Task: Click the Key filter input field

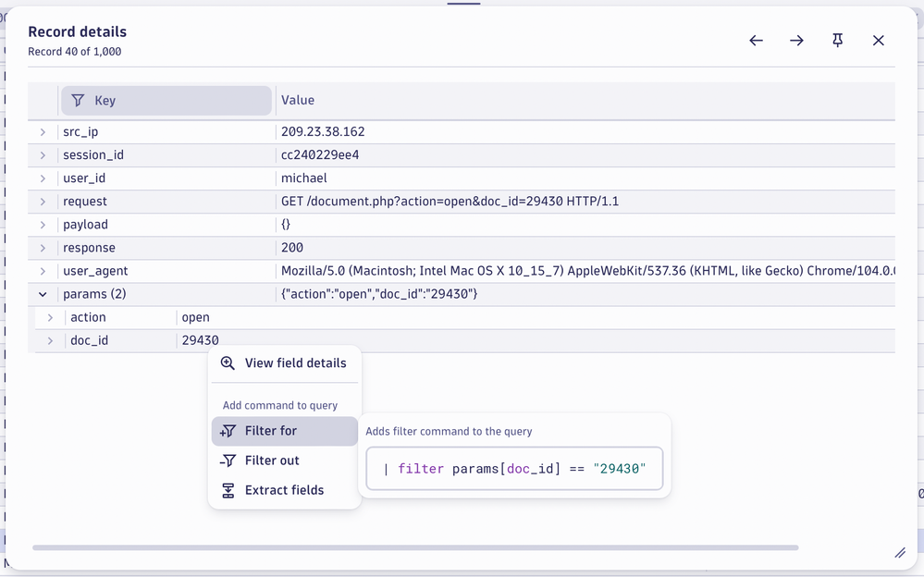Action: coord(176,101)
